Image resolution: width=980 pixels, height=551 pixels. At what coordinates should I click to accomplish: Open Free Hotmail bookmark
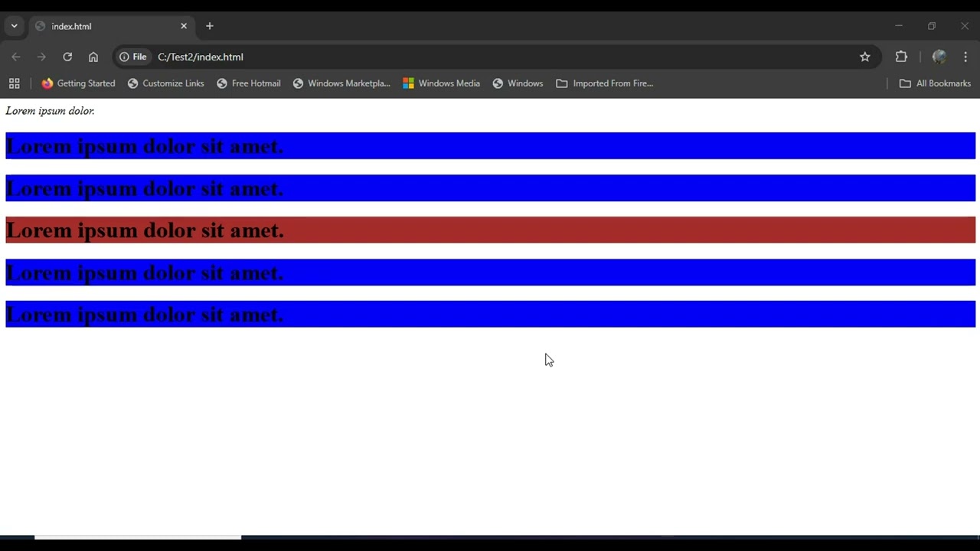249,83
